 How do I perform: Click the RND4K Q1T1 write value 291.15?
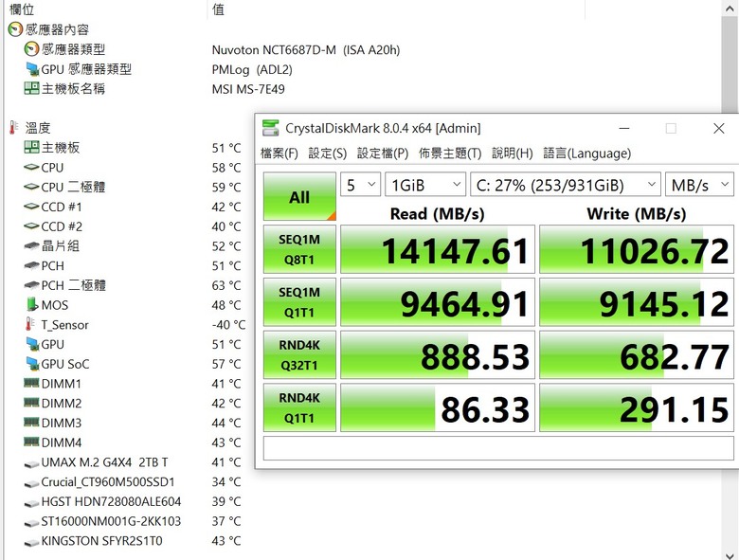pyautogui.click(x=637, y=407)
